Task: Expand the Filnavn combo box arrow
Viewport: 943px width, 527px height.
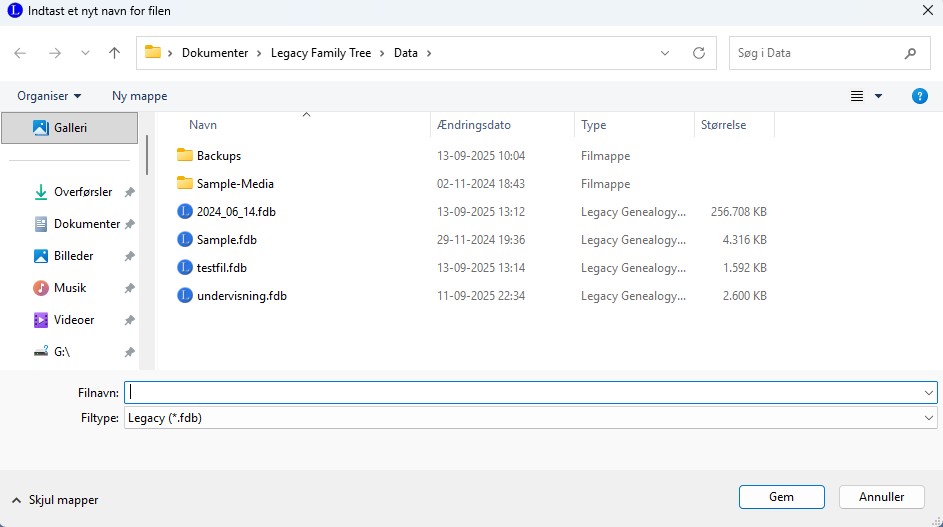Action: point(929,393)
